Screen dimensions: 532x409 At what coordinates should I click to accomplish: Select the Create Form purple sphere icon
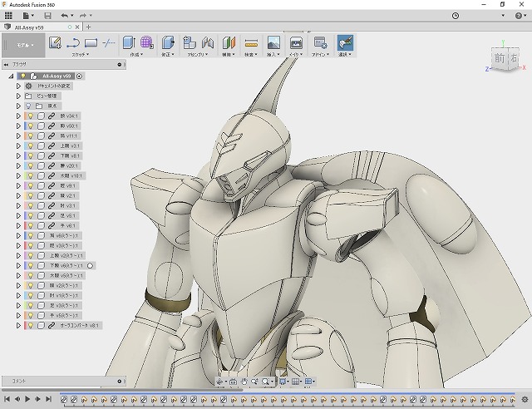pos(146,42)
